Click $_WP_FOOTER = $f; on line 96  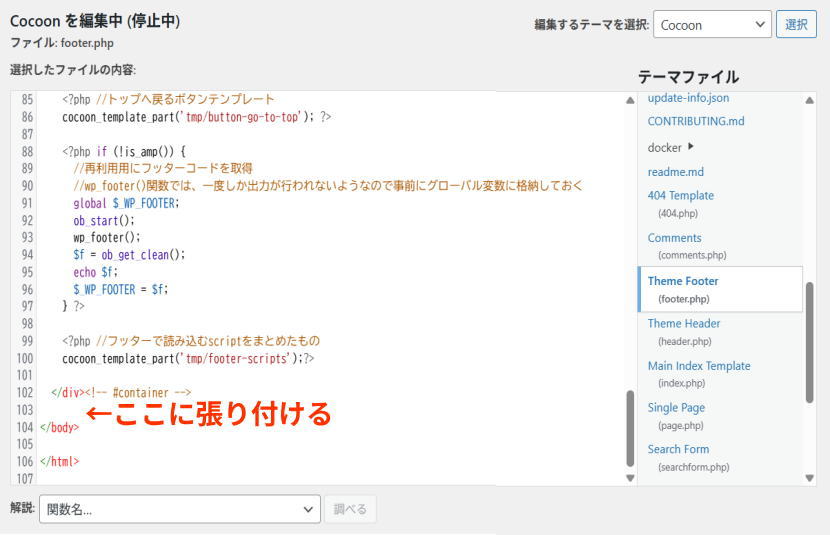point(121,289)
